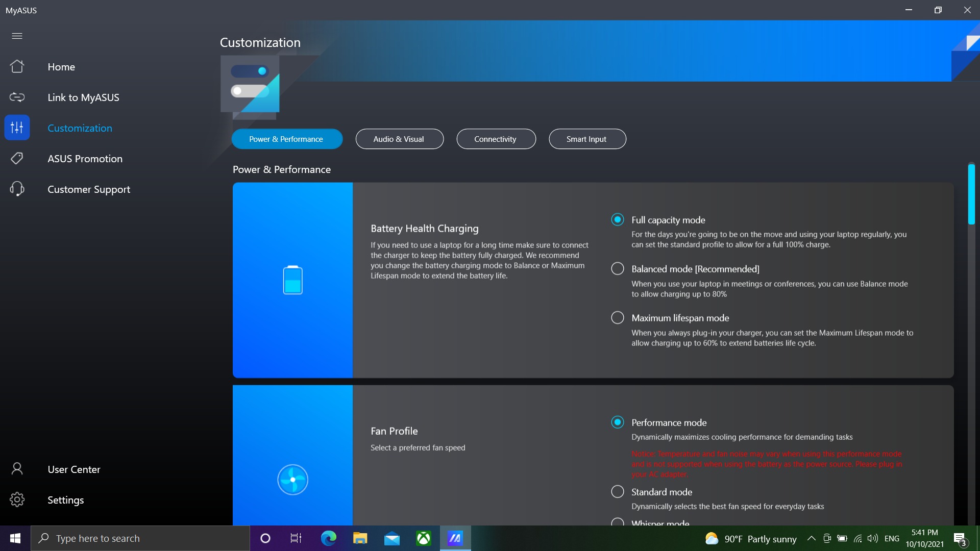Image resolution: width=980 pixels, height=551 pixels.
Task: Switch to Power & Performance tab
Action: pyautogui.click(x=287, y=139)
